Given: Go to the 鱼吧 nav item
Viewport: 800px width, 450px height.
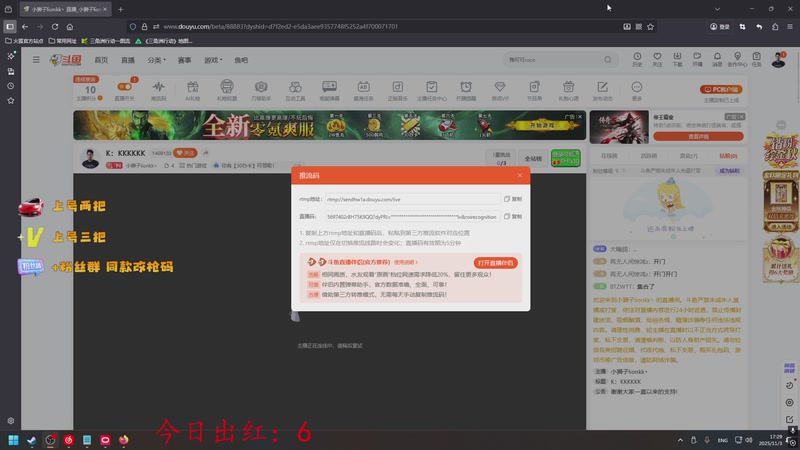Looking at the screenshot, I should pos(241,60).
